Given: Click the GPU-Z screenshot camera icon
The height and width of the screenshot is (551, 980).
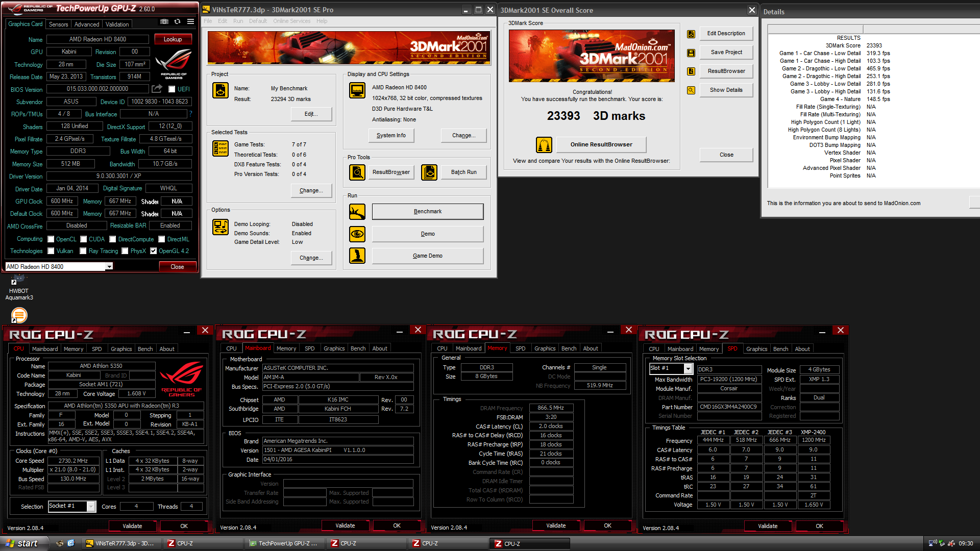Looking at the screenshot, I should click(x=164, y=22).
